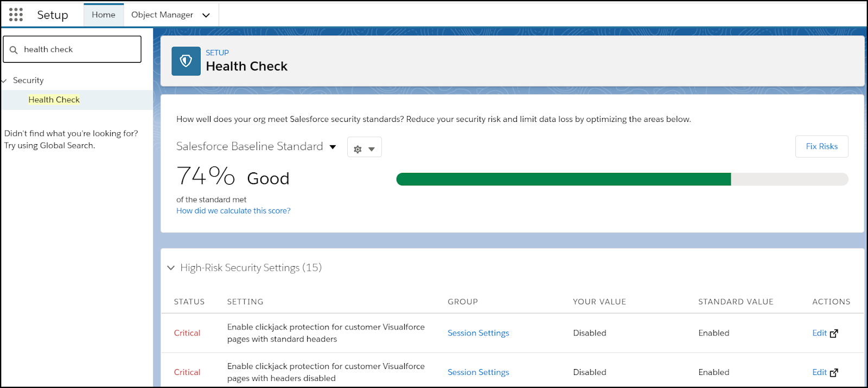Screen dimensions: 868x388
Task: Click the 74% score text
Action: [x=206, y=176]
